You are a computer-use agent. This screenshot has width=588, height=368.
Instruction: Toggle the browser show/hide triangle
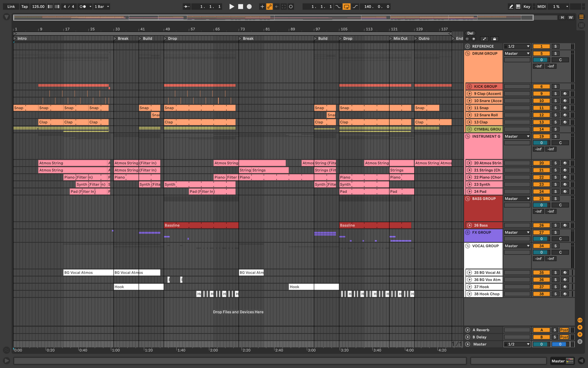6,17
